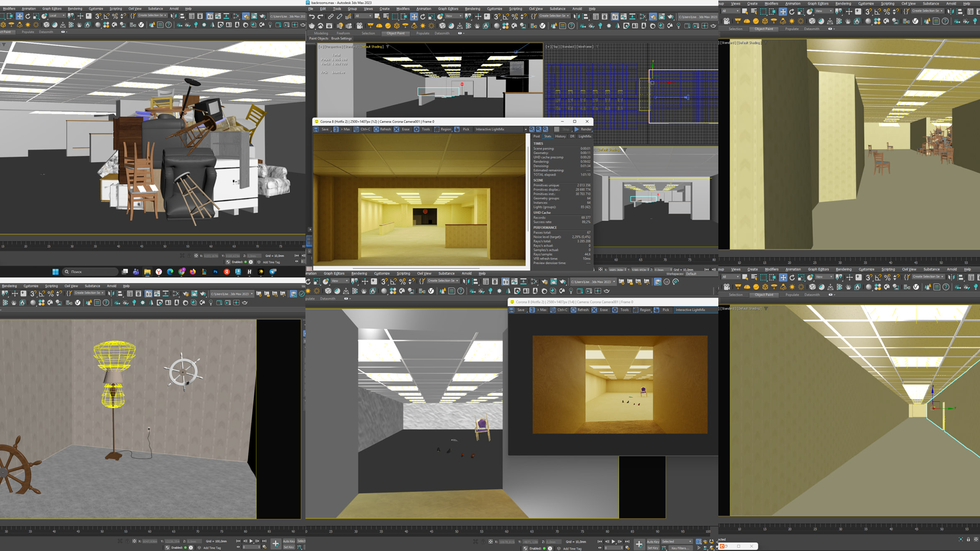
Task: Toggle Auto Key in purple-chair window
Action: 653,542
